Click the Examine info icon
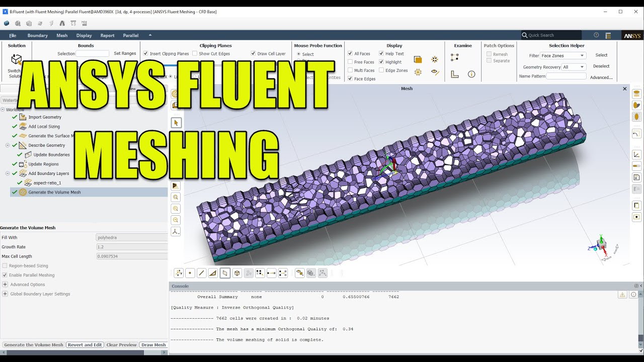 pos(471,74)
